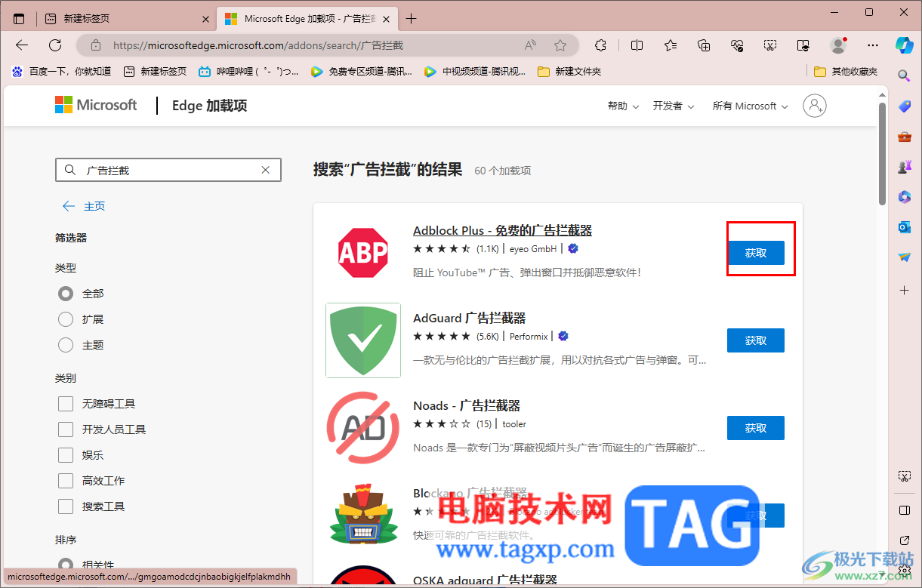Get the Noads 广告拦截器 extension

point(755,428)
